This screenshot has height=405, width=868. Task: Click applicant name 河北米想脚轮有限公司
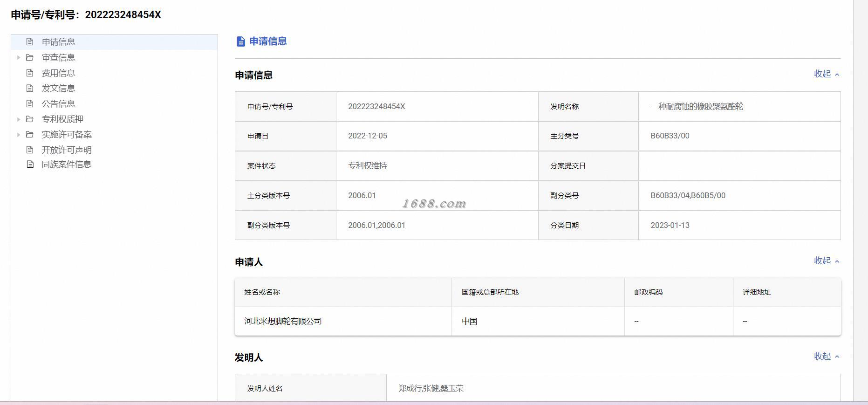click(283, 321)
